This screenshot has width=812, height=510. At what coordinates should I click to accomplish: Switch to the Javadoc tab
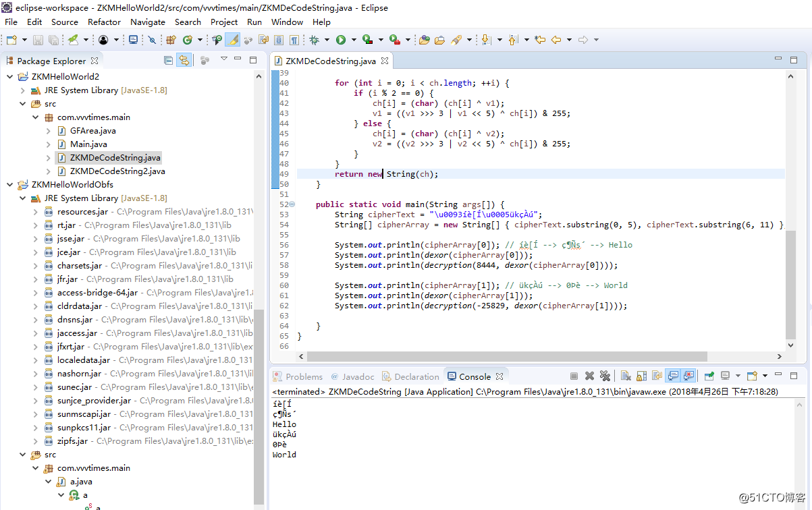352,376
